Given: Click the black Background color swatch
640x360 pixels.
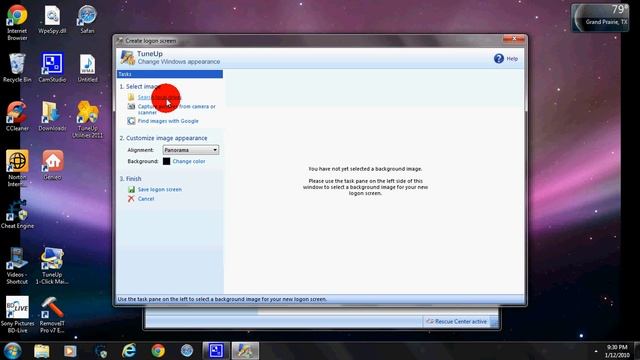Looking at the screenshot, I should pos(167,161).
